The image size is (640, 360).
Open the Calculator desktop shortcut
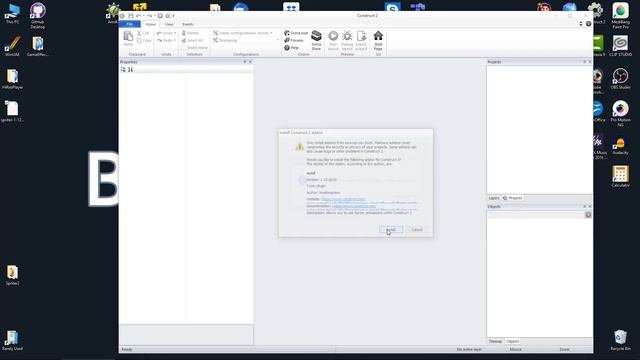(x=620, y=177)
